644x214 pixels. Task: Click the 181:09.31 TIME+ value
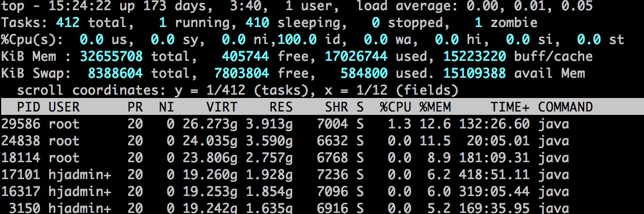[x=495, y=158]
